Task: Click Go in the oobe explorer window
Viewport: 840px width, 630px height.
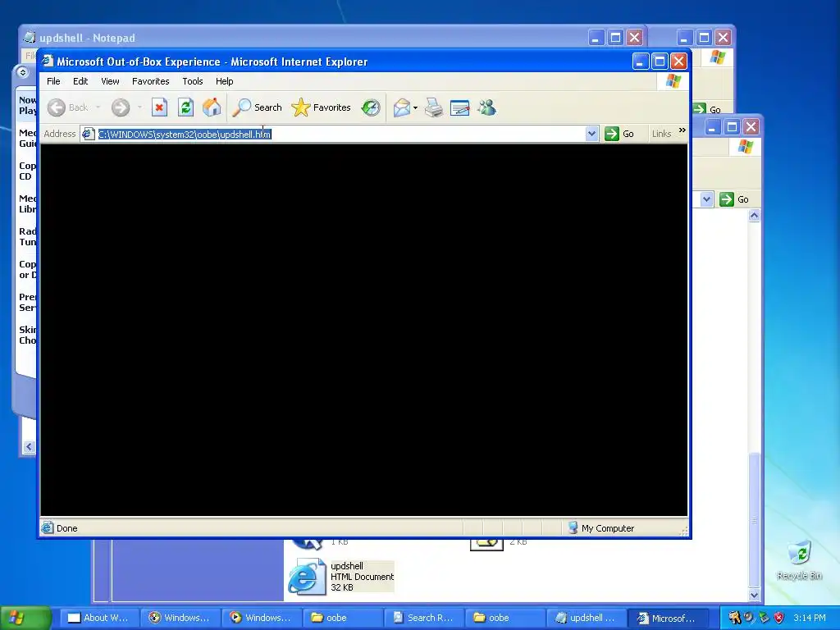Action: point(734,199)
